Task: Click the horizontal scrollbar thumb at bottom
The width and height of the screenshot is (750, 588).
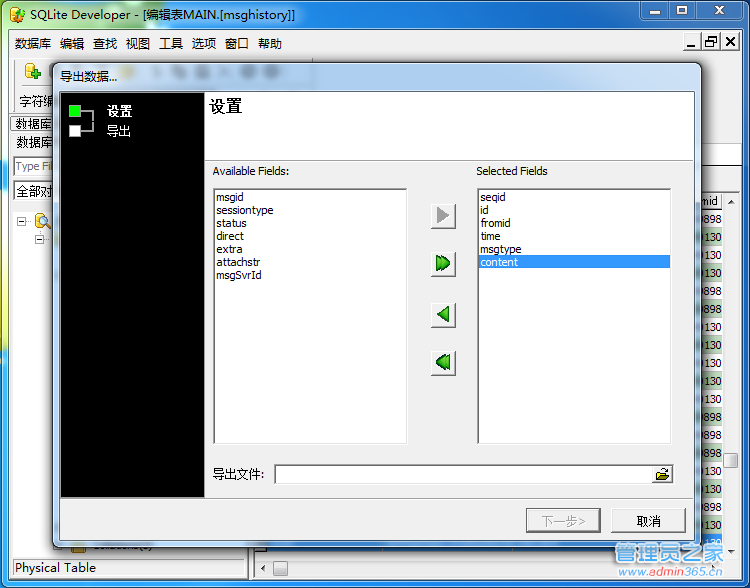Action: (x=280, y=568)
